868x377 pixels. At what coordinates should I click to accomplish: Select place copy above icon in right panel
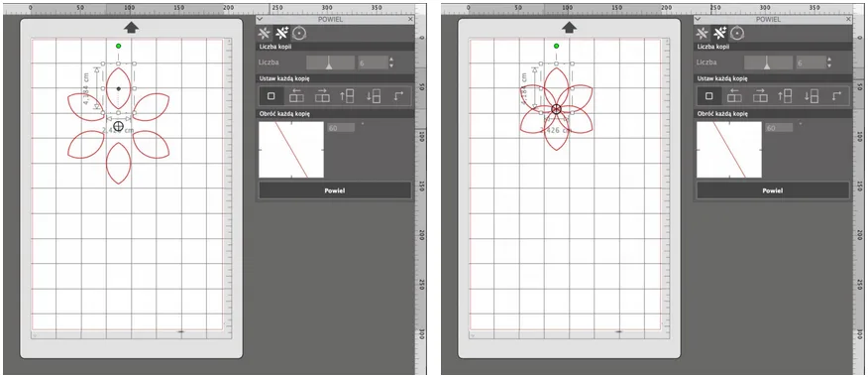click(x=785, y=96)
